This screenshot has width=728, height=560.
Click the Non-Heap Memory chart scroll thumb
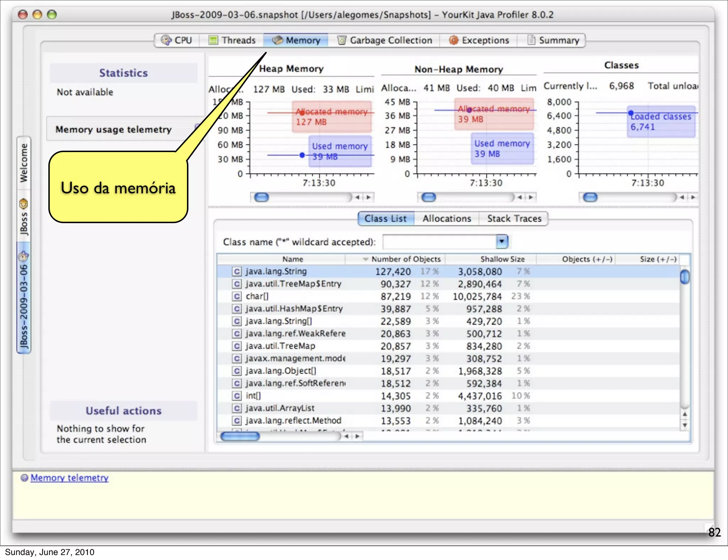click(x=428, y=197)
